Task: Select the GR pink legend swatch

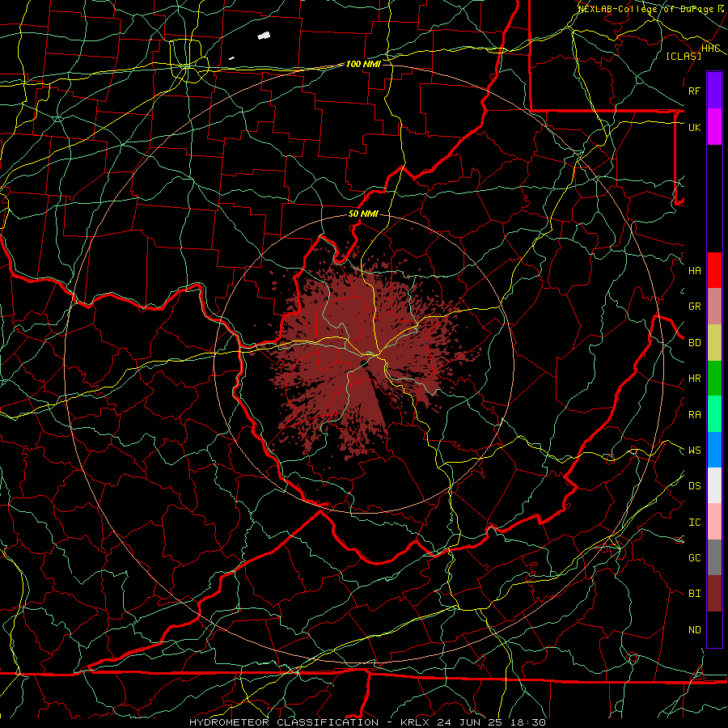Action: (x=714, y=306)
